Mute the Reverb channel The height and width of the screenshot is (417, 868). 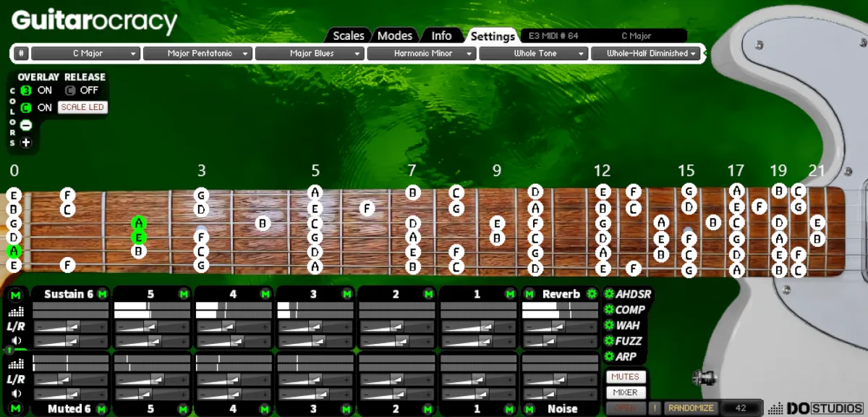pos(529,294)
